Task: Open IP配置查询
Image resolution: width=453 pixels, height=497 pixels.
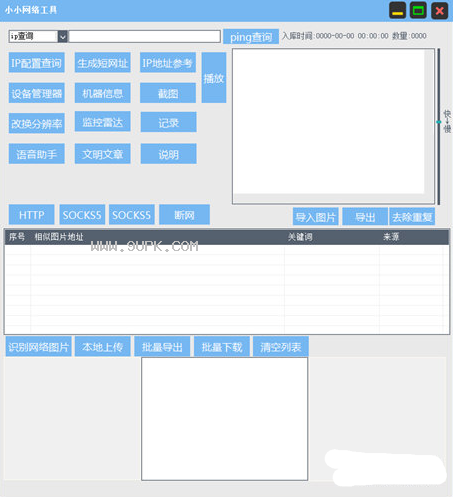Action: coord(37,63)
